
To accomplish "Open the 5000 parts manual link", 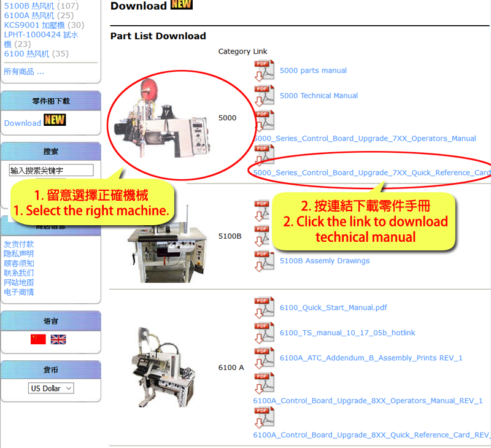I will [x=313, y=71].
